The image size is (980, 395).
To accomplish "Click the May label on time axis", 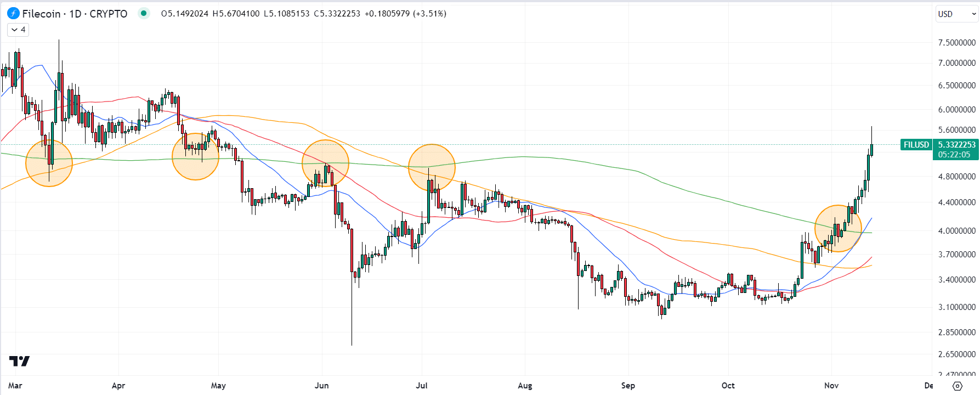I will [218, 386].
